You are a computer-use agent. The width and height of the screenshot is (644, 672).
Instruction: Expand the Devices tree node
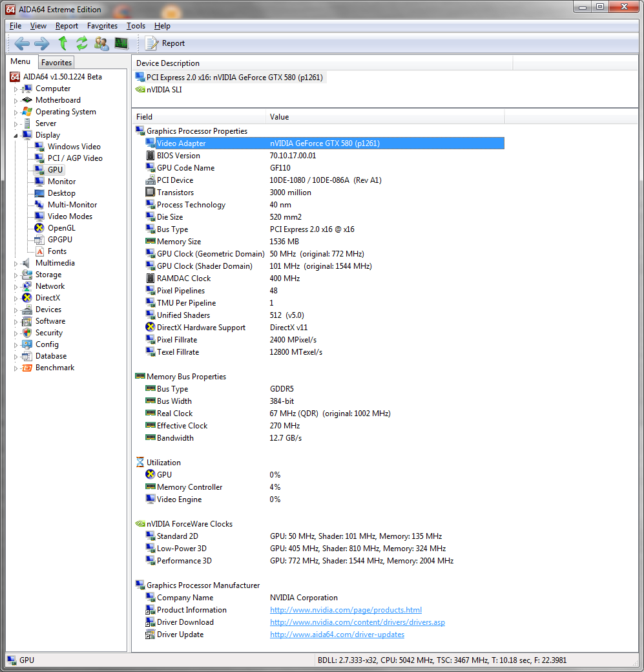16,310
